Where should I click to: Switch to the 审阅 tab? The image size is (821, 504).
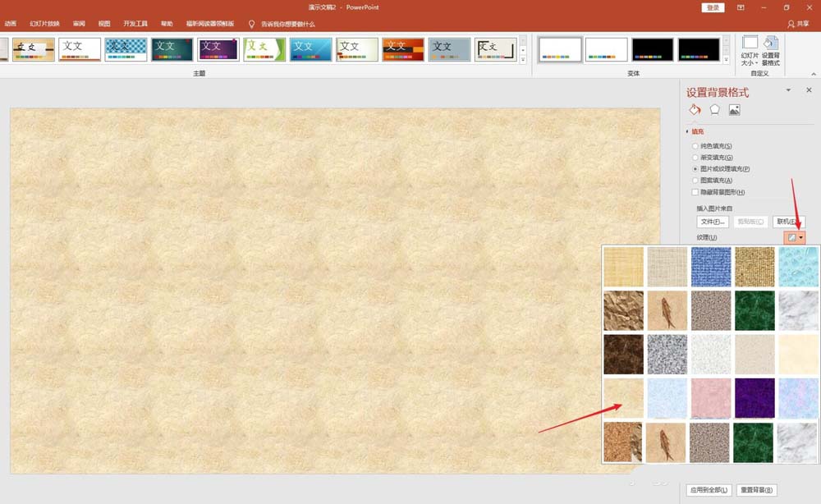pyautogui.click(x=79, y=24)
